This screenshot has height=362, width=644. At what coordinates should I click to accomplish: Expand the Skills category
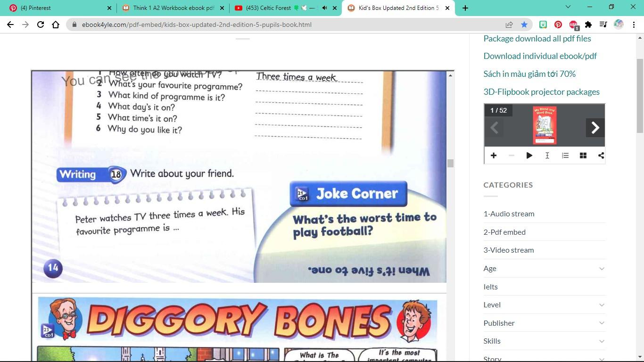602,341
